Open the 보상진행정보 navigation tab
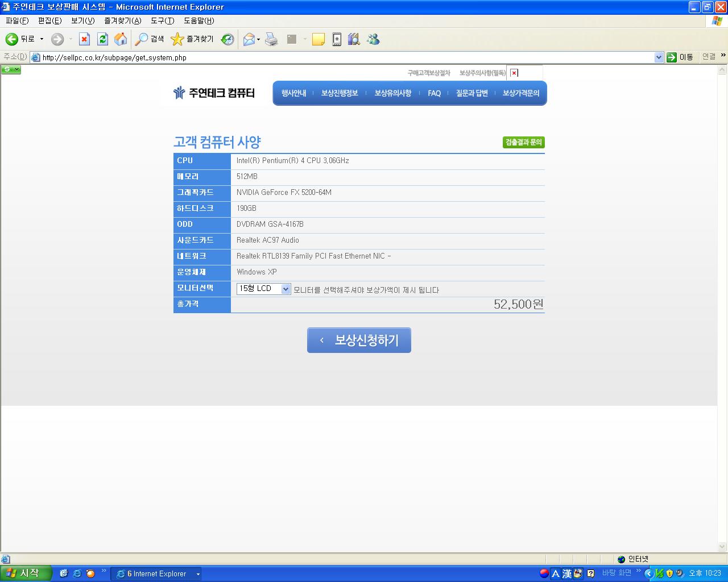 [340, 93]
